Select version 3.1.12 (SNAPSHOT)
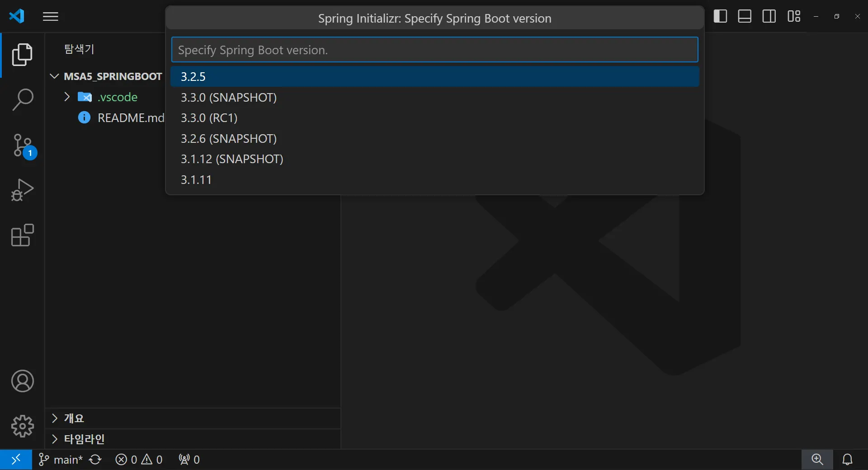The width and height of the screenshot is (868, 470). click(434, 159)
